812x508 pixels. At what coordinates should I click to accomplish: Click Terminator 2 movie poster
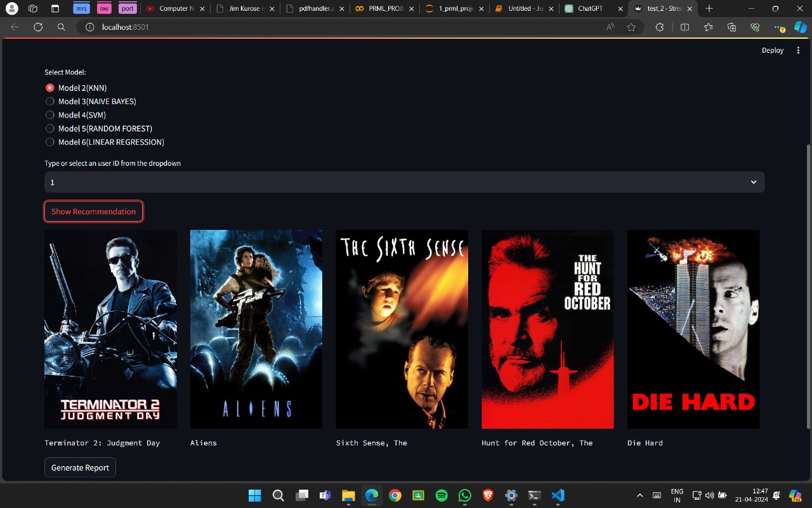point(110,329)
